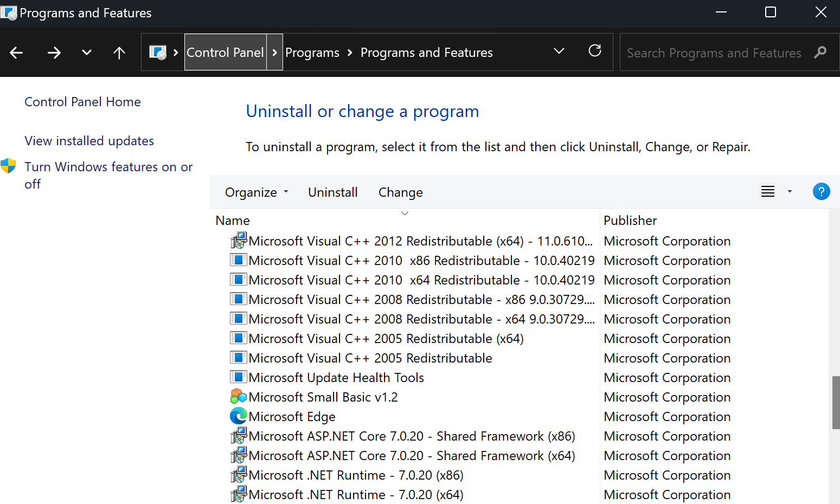Select ASP.NET Core 7.0.20 Shared Framework (x86) name
840x504 pixels.
coord(412,436)
